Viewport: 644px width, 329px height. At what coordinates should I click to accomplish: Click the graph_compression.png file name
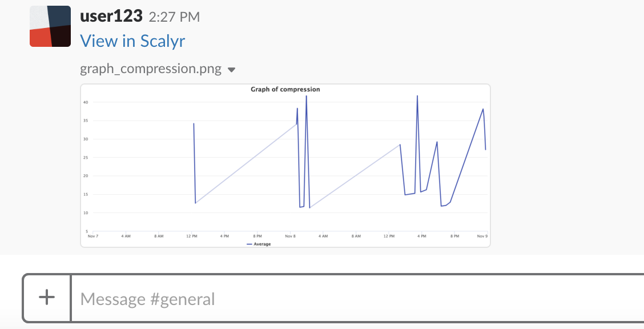click(151, 69)
